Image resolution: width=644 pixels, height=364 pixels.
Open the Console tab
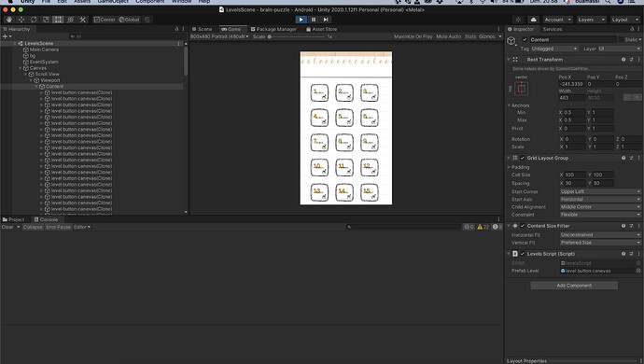point(46,219)
